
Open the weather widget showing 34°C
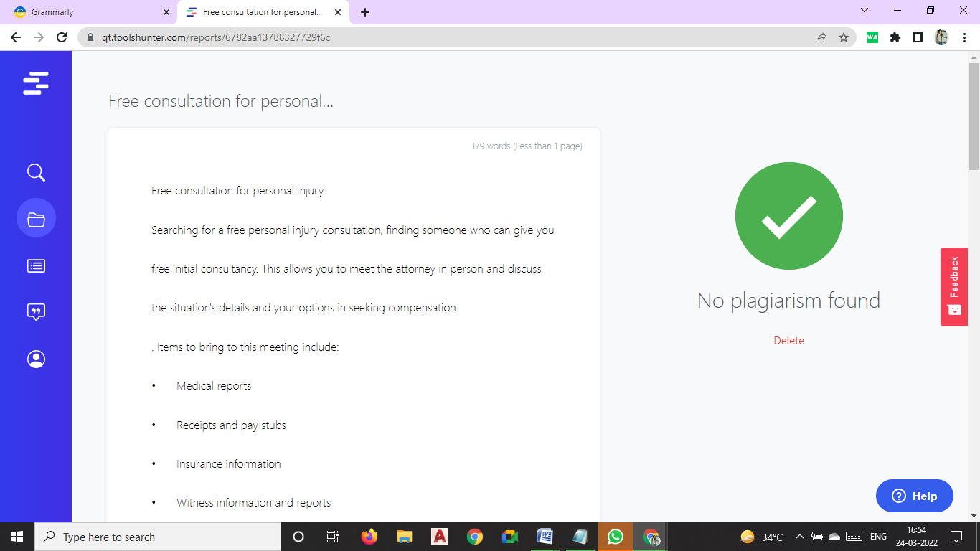tap(761, 537)
